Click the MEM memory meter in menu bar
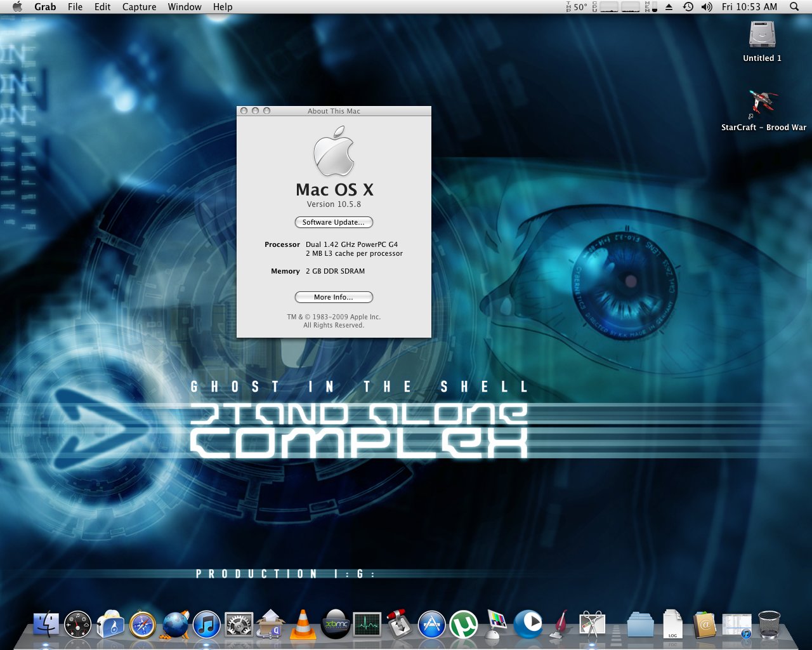 tap(652, 7)
